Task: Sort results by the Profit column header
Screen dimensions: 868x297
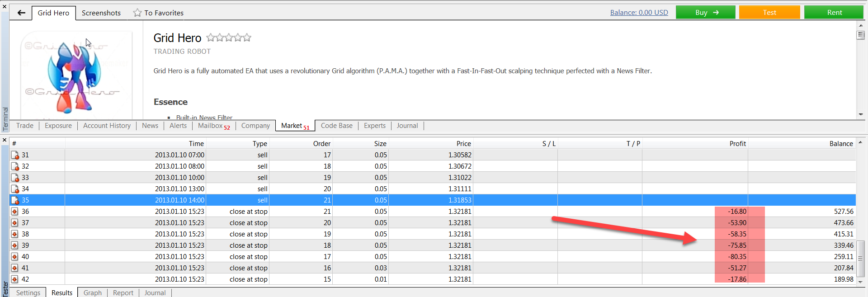Action: coord(695,143)
